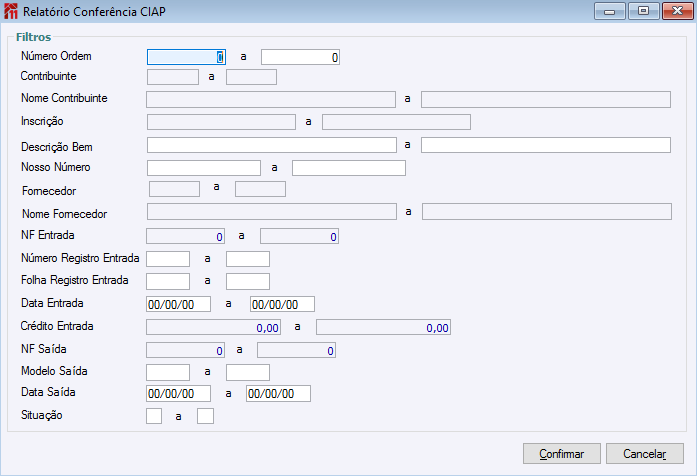The height and width of the screenshot is (476, 697).
Task: Select Número Registro Entrada ending field
Action: point(248,259)
